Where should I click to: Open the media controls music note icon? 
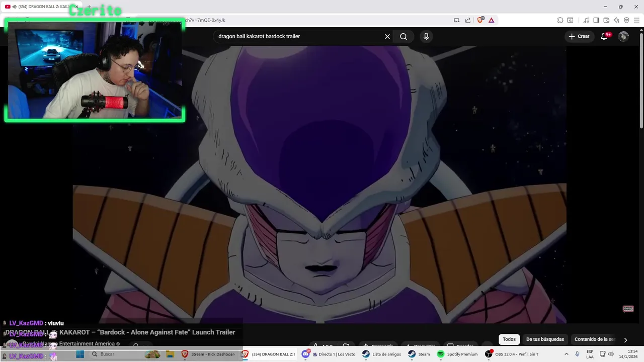point(586,20)
